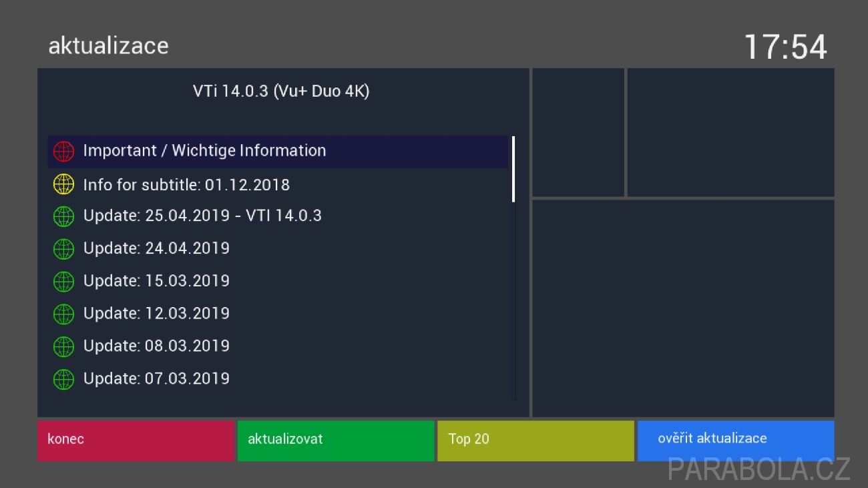Click the yellow globe icon beside Info for subtitle
This screenshot has width=868, height=488.
click(x=63, y=184)
